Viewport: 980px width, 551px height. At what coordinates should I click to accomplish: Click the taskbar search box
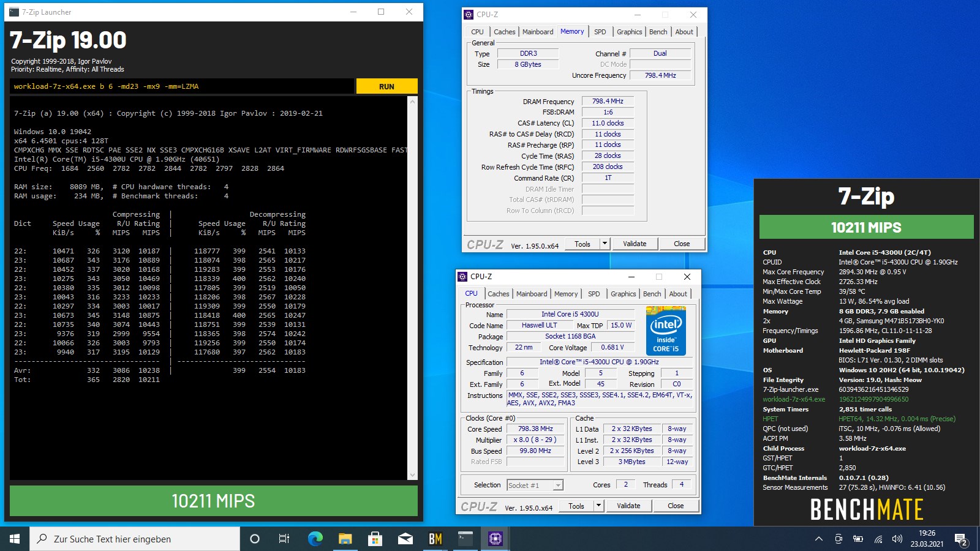coord(135,539)
